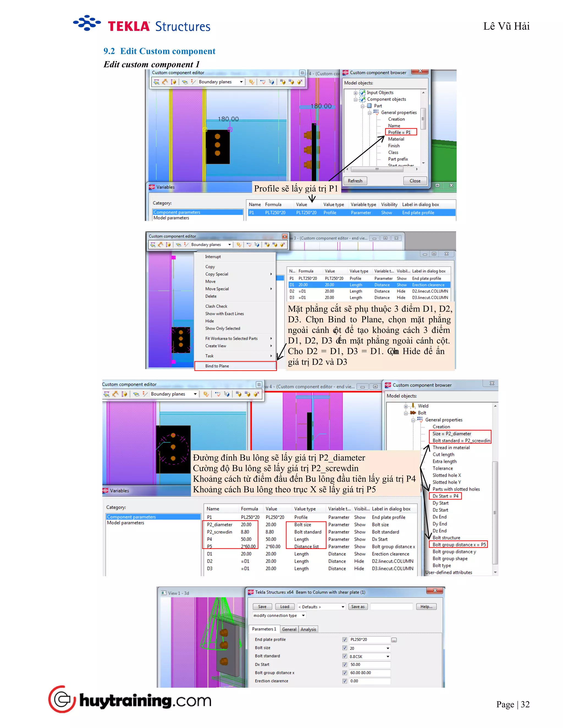Uncheck the End plate profile checkbox
Image resolution: width=563 pixels, height=728 pixels.
(x=344, y=640)
